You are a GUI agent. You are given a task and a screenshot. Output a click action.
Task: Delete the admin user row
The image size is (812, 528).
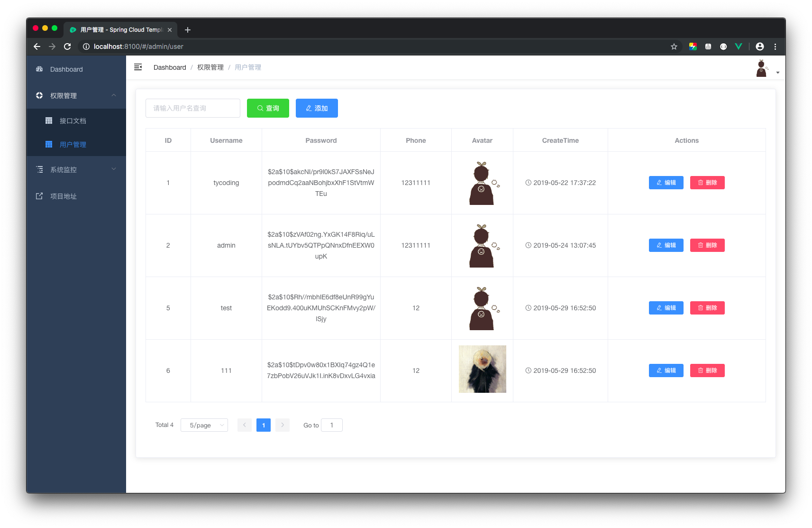pos(707,245)
